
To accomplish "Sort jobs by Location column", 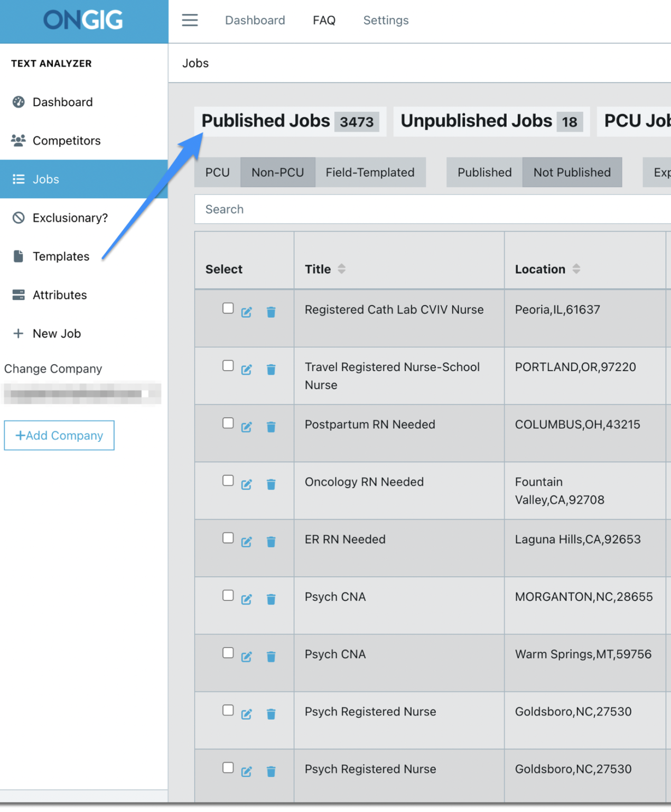I will point(577,269).
